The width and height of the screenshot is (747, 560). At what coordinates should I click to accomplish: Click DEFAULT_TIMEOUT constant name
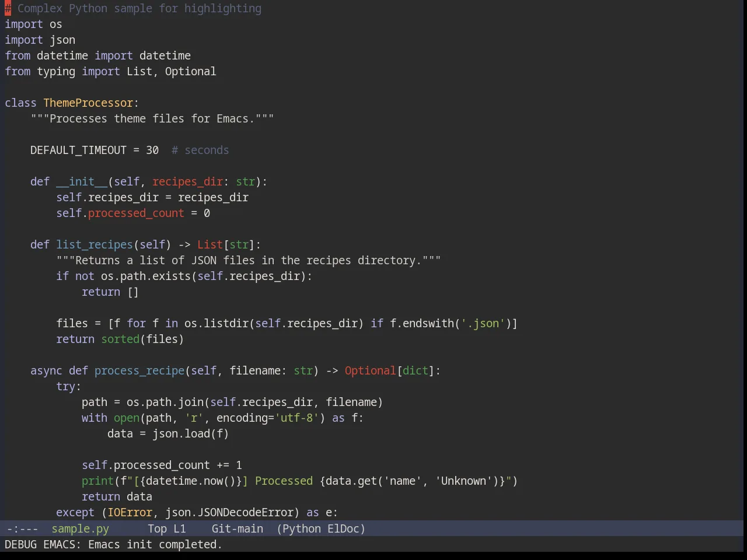[78, 150]
